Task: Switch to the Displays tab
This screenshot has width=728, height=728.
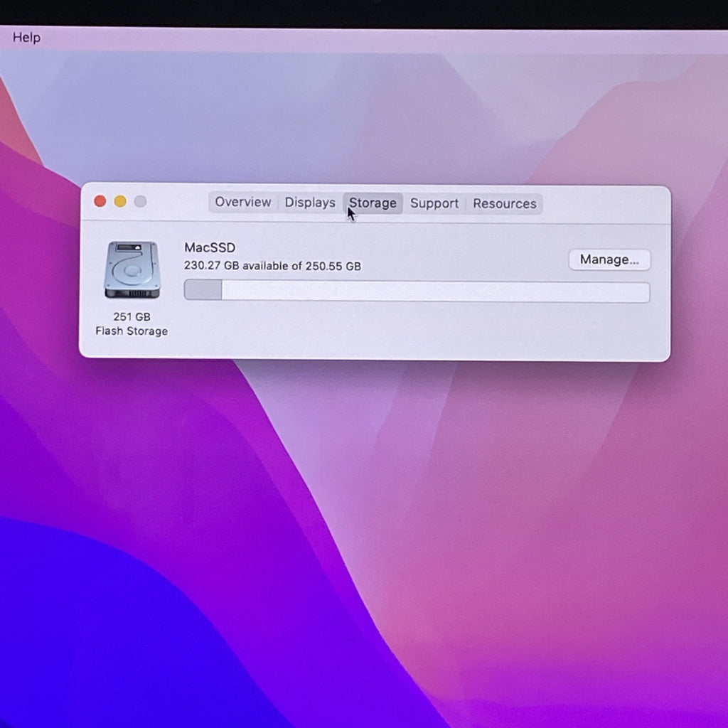Action: click(x=310, y=203)
